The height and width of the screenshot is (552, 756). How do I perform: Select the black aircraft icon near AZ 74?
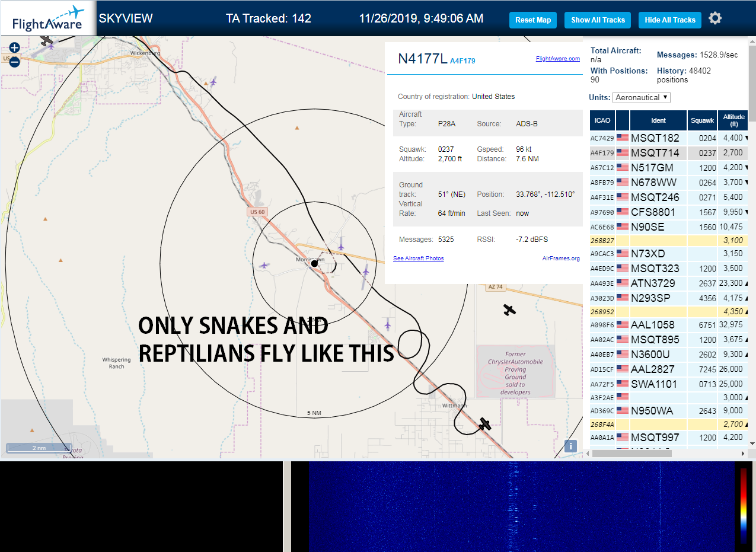(509, 309)
